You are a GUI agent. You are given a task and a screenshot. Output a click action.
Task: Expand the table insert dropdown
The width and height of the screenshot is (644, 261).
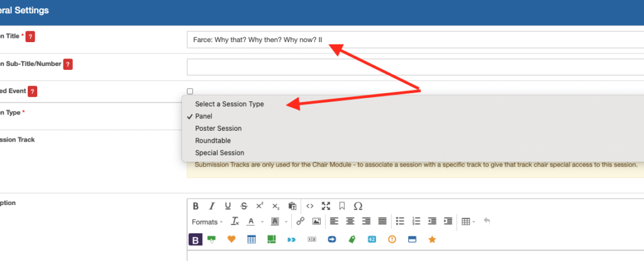(468, 222)
